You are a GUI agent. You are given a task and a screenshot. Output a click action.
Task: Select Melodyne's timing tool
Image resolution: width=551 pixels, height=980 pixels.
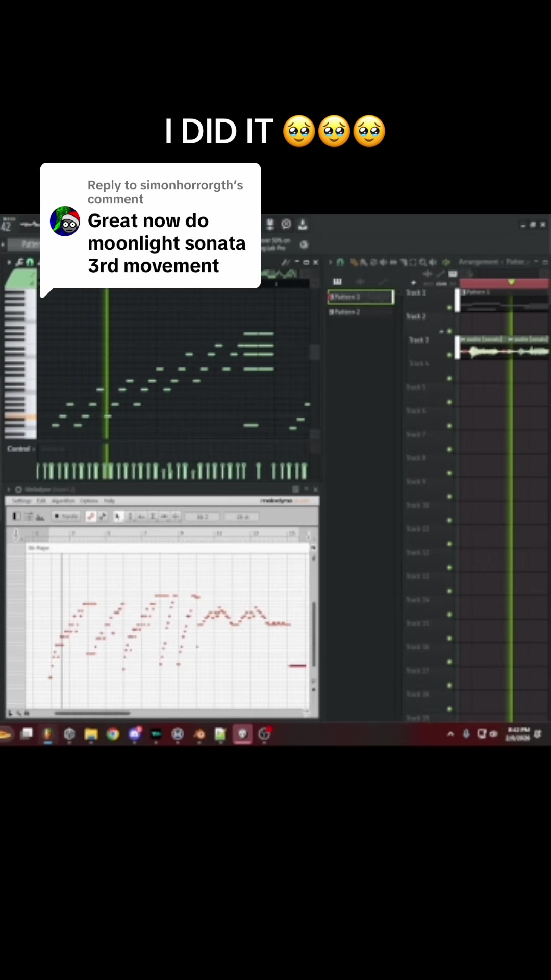(x=164, y=517)
